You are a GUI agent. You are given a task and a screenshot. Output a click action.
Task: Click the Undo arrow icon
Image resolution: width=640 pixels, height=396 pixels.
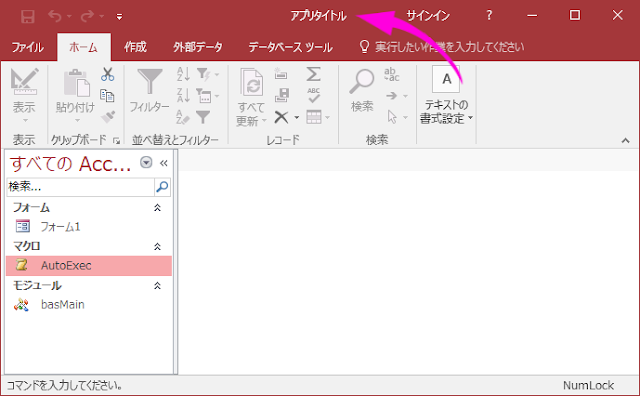(x=55, y=16)
